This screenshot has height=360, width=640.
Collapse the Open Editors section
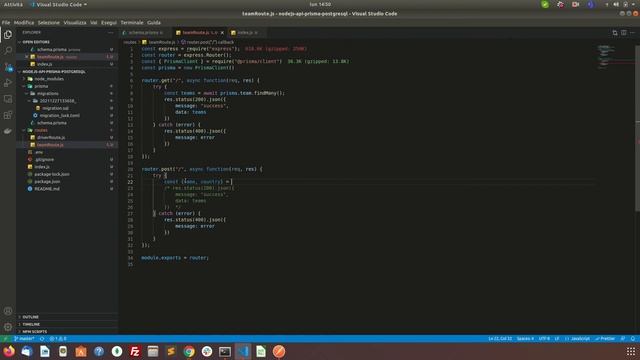pyautogui.click(x=36, y=42)
